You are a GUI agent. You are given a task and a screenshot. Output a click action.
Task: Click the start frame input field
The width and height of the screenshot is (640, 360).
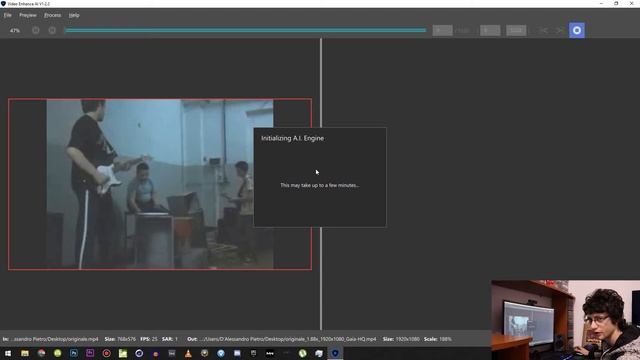[x=442, y=30]
